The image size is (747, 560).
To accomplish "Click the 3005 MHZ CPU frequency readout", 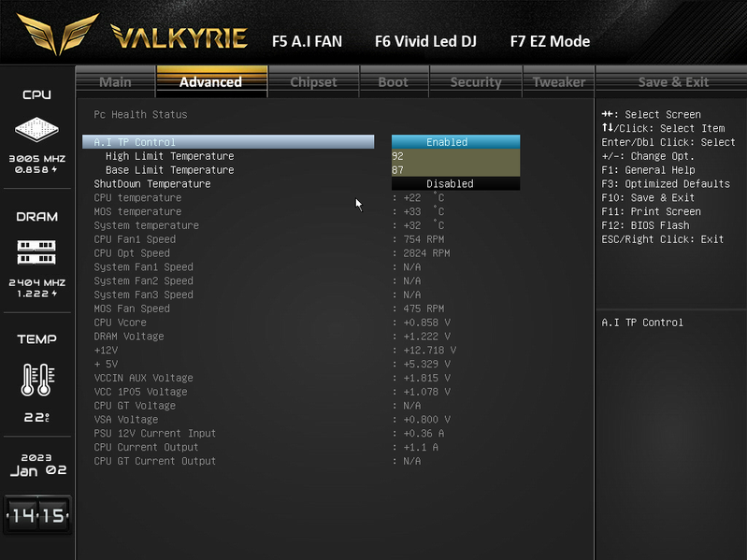I will 36,159.
